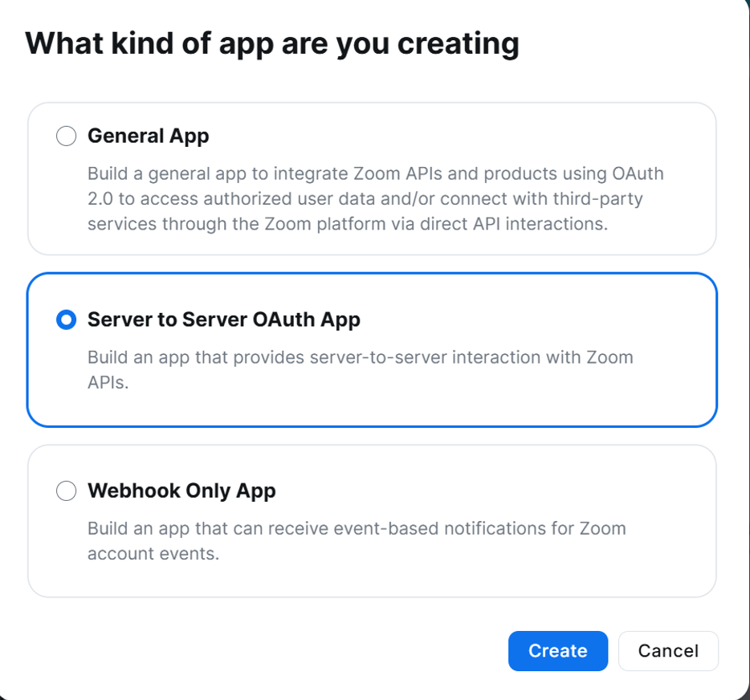Click the 'Webhook Only App' title label
The height and width of the screenshot is (700, 750).
point(181,491)
